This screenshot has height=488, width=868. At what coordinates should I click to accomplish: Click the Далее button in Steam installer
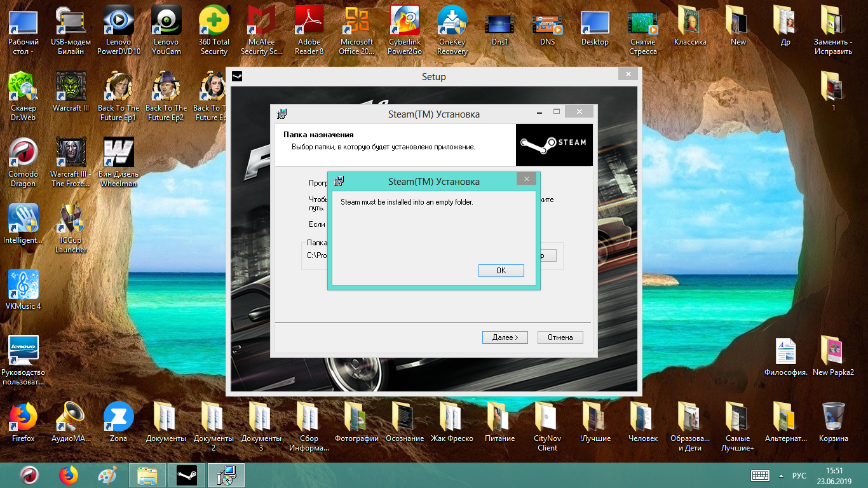point(505,337)
